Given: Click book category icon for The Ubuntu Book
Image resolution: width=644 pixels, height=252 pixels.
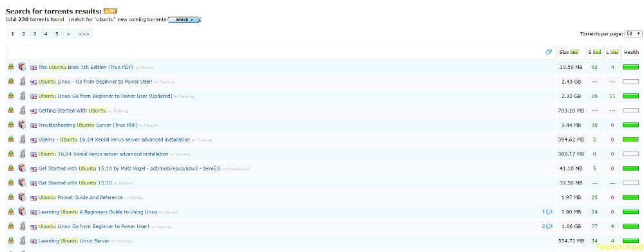Looking at the screenshot, I should [22, 67].
